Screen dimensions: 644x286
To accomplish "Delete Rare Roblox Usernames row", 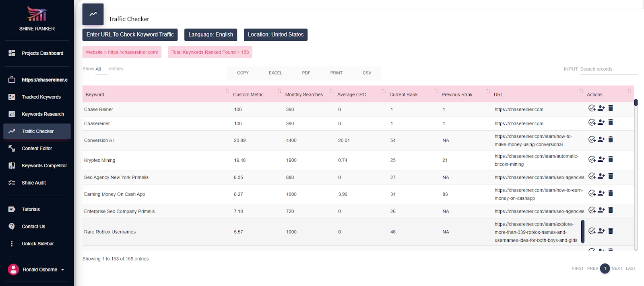I will (x=611, y=230).
